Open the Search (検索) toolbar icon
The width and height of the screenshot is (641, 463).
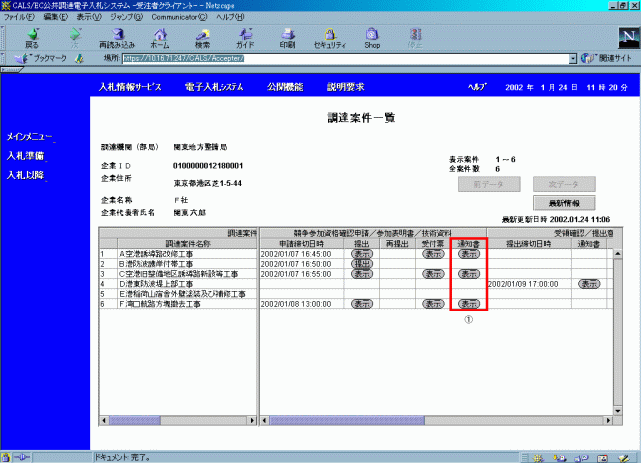202,38
